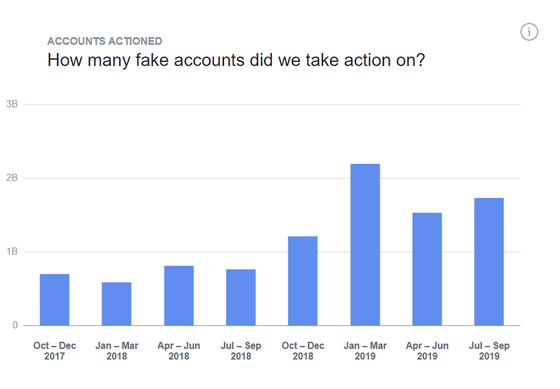The width and height of the screenshot is (560, 389).
Task: Click the Apr – Jun 2018 bar
Action: coord(179,295)
